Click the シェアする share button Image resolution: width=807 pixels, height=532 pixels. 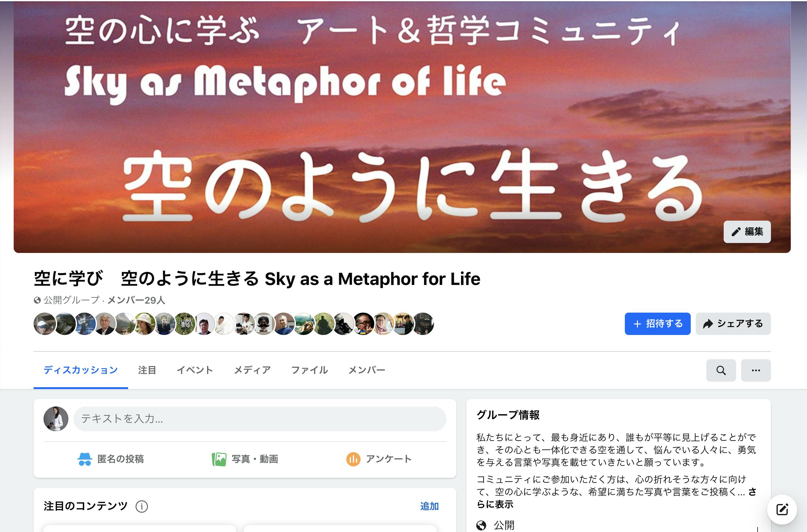click(733, 324)
